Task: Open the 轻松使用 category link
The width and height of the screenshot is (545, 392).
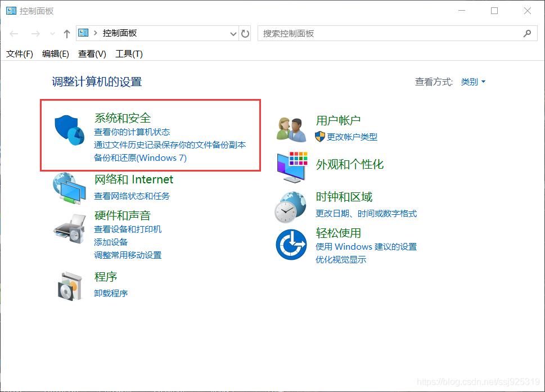Action: point(338,233)
